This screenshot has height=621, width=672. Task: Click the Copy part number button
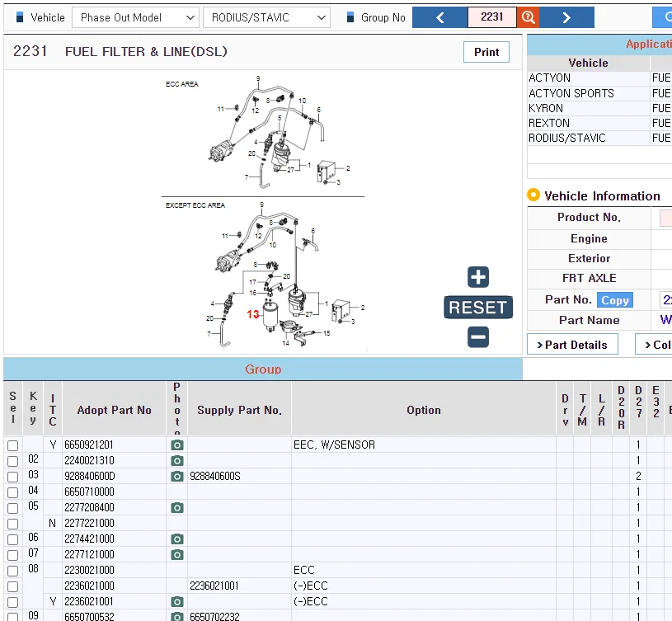(615, 300)
